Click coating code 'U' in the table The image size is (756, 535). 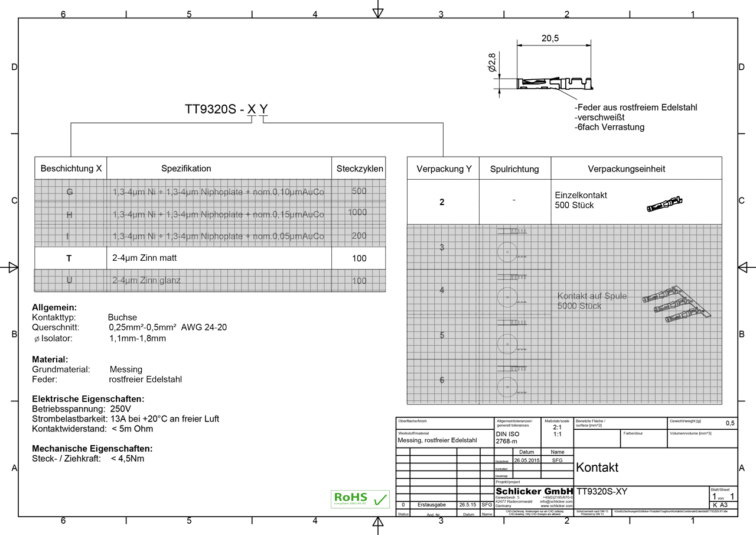[x=70, y=280]
